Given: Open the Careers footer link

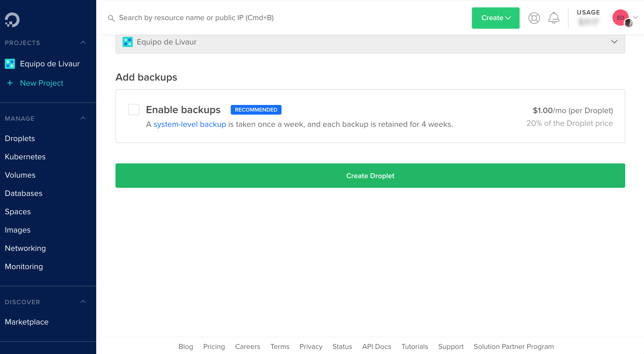Looking at the screenshot, I should pos(247,347).
